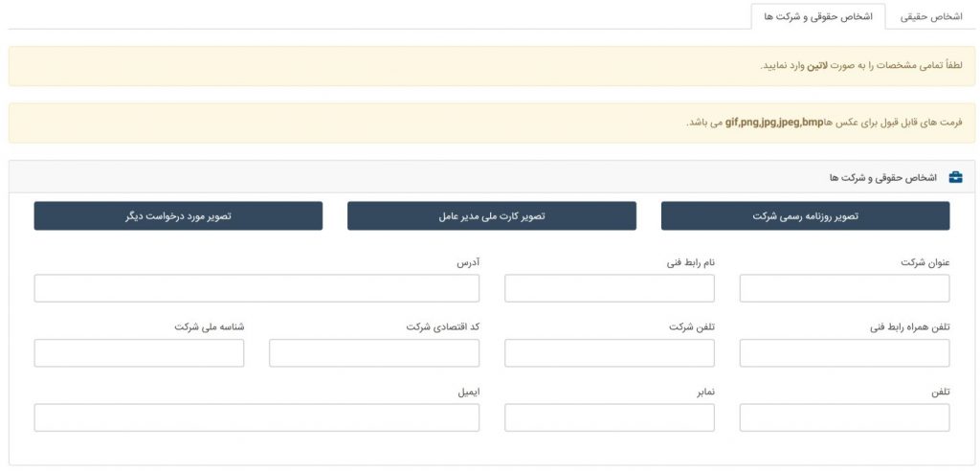This screenshot has height=471, width=980.
Task: Click the عنوان شرکت label text
Action: (925, 262)
